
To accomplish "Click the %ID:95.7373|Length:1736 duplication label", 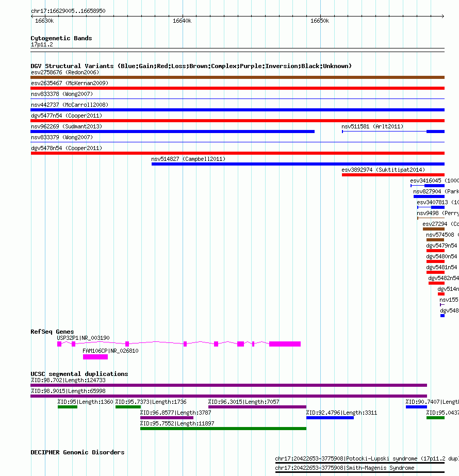I will [x=151, y=402].
